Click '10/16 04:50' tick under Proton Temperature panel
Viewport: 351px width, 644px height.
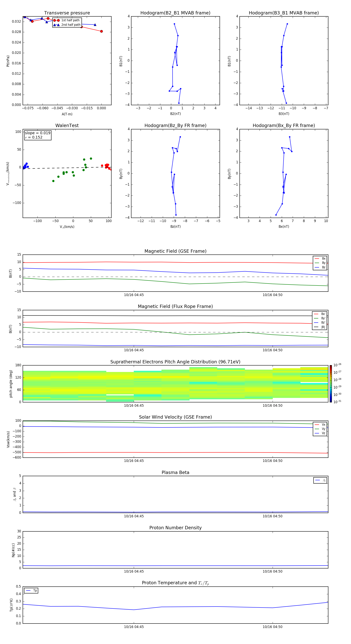click(x=273, y=627)
